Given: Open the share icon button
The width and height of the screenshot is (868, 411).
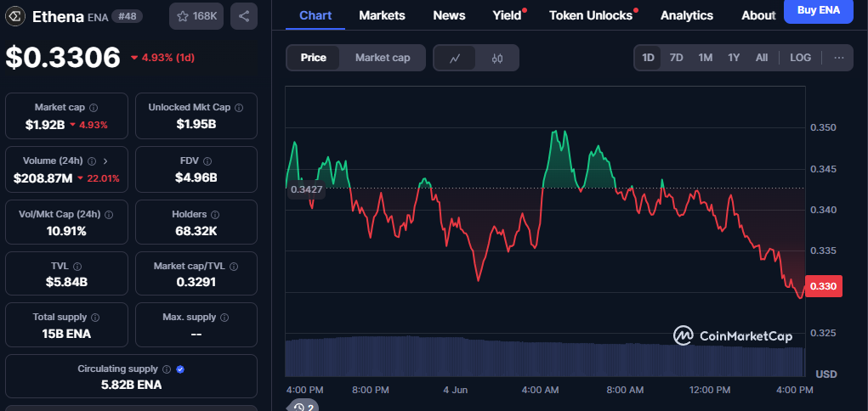Looking at the screenshot, I should pos(244,16).
